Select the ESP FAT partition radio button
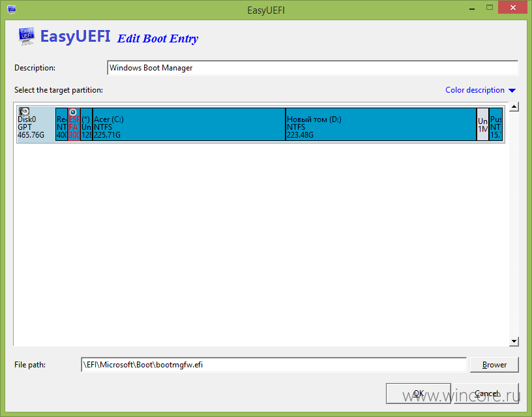The height and width of the screenshot is (417, 532). (x=73, y=112)
